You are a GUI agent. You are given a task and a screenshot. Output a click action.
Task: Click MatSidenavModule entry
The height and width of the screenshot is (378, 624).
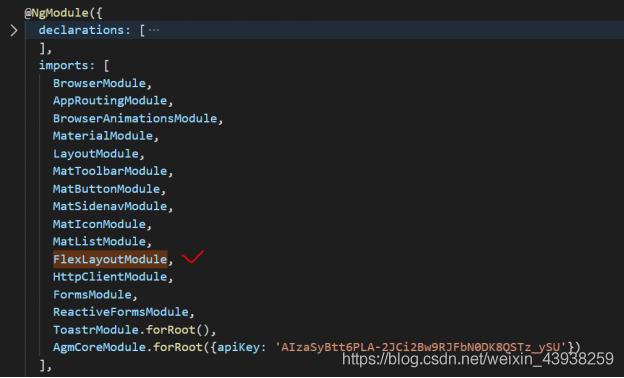tap(110, 206)
